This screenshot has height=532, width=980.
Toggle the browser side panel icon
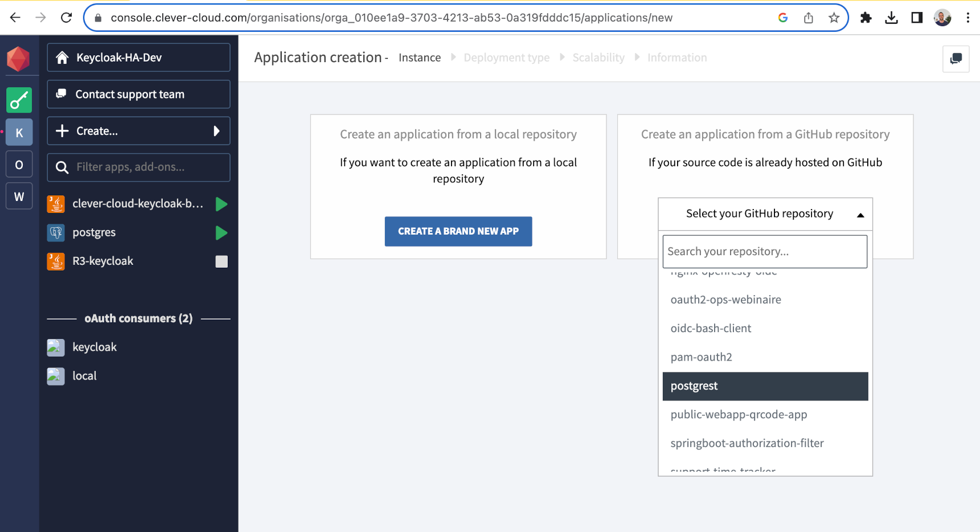point(917,18)
